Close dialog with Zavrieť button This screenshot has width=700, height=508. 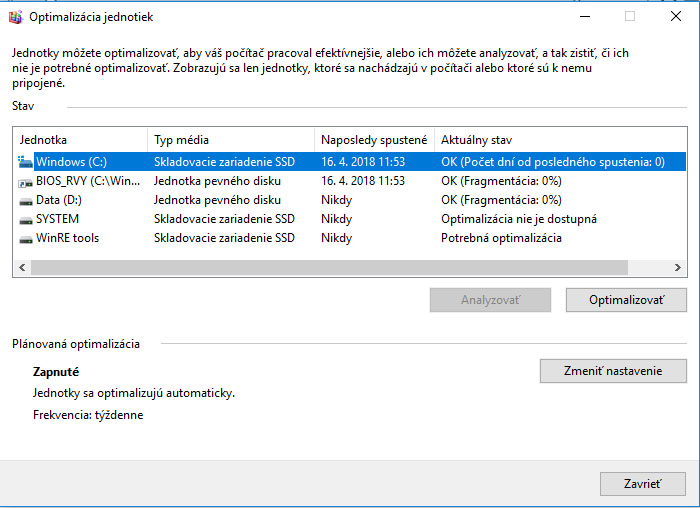[642, 484]
